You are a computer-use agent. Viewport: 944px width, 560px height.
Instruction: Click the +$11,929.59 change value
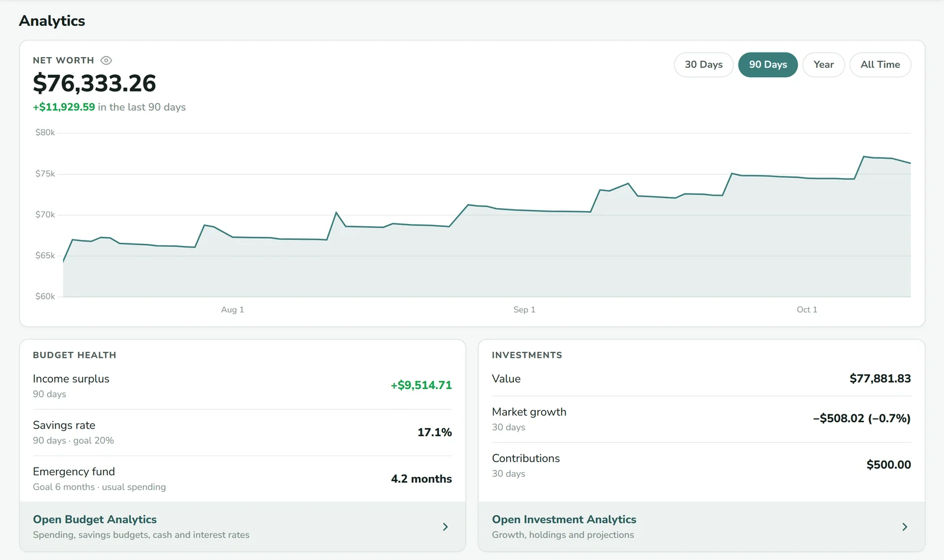pyautogui.click(x=64, y=107)
